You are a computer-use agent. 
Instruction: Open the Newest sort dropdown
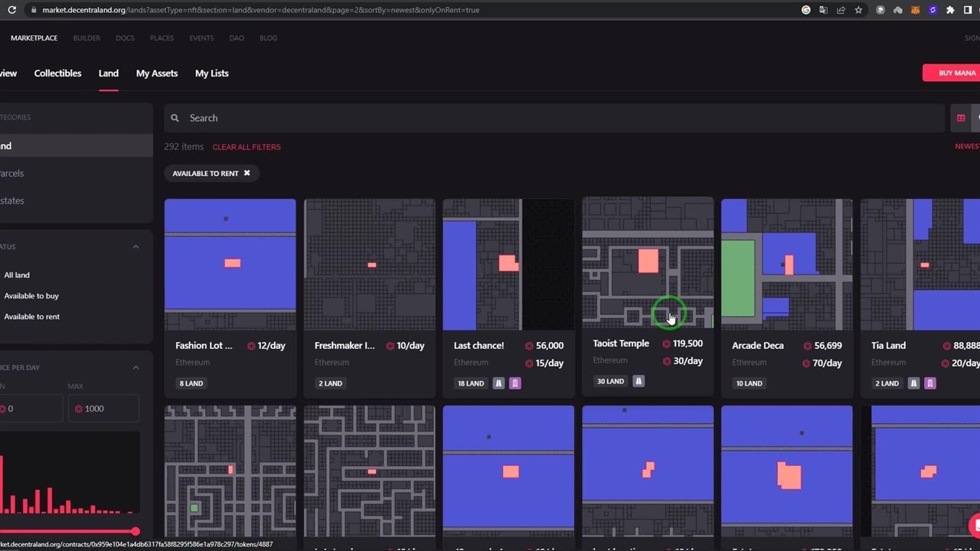[966, 146]
